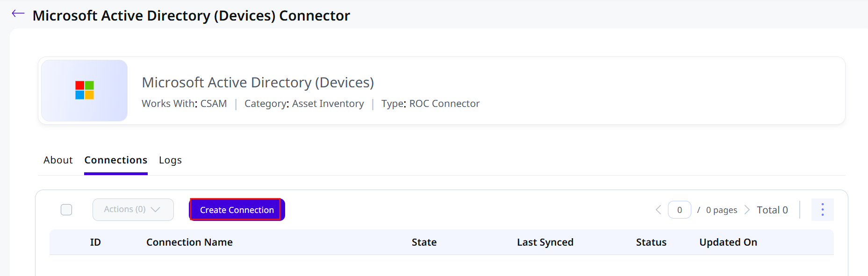
Task: Sort by the State column header
Action: (x=424, y=242)
